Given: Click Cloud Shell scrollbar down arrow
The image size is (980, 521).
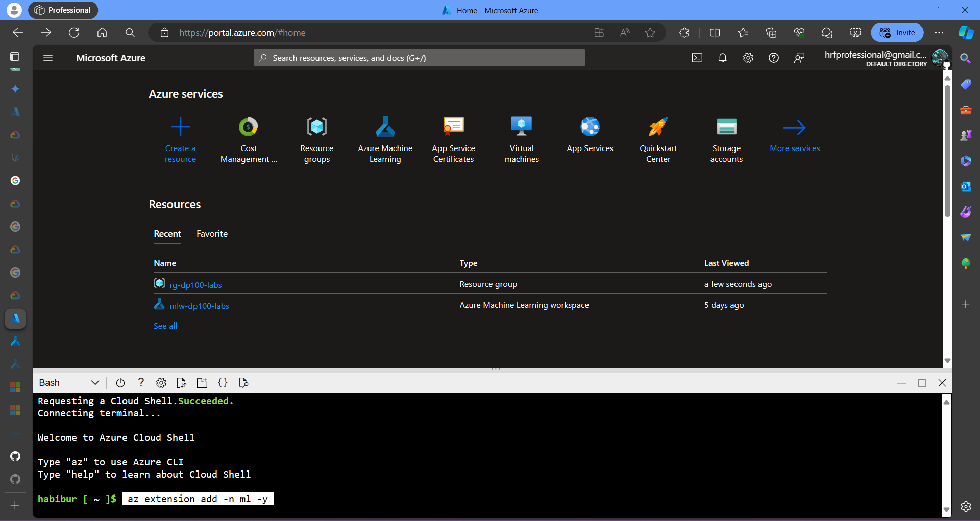Looking at the screenshot, I should (946, 510).
